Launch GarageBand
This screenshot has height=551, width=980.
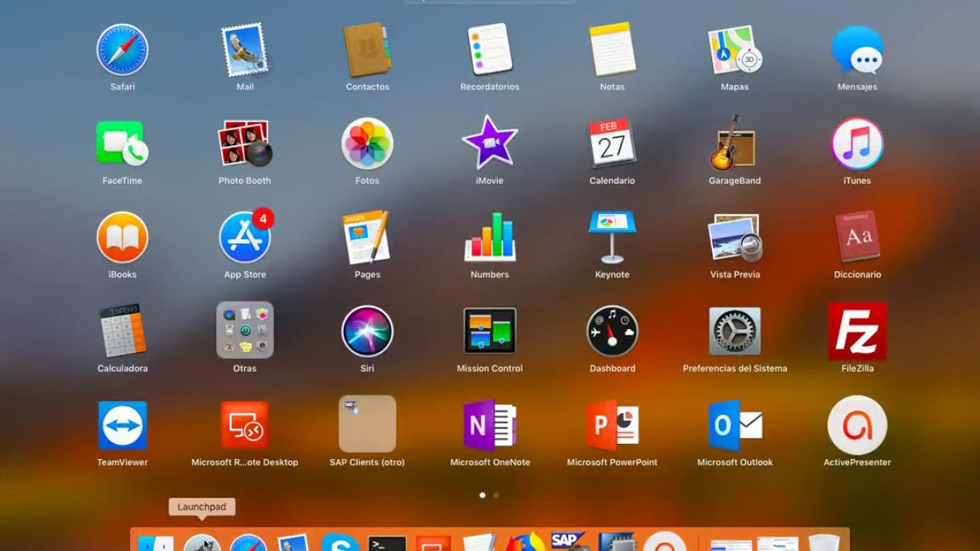click(x=735, y=144)
